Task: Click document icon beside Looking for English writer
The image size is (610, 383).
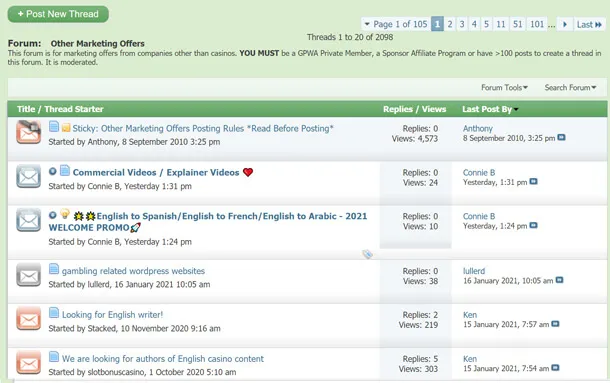Action: coord(54,313)
